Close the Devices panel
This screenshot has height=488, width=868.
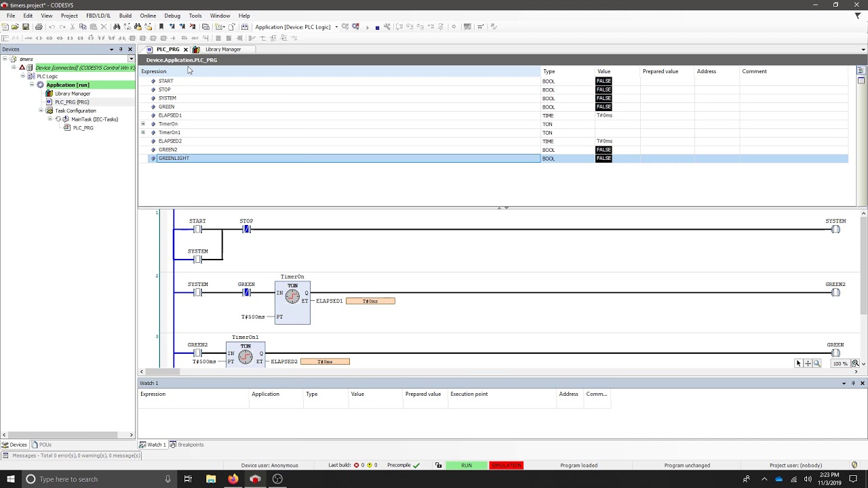coord(130,49)
